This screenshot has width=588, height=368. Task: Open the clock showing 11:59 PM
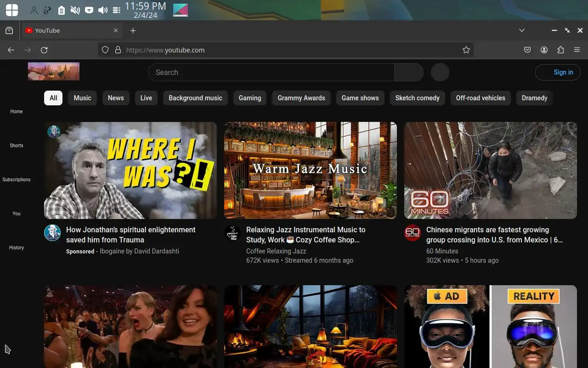tap(145, 10)
